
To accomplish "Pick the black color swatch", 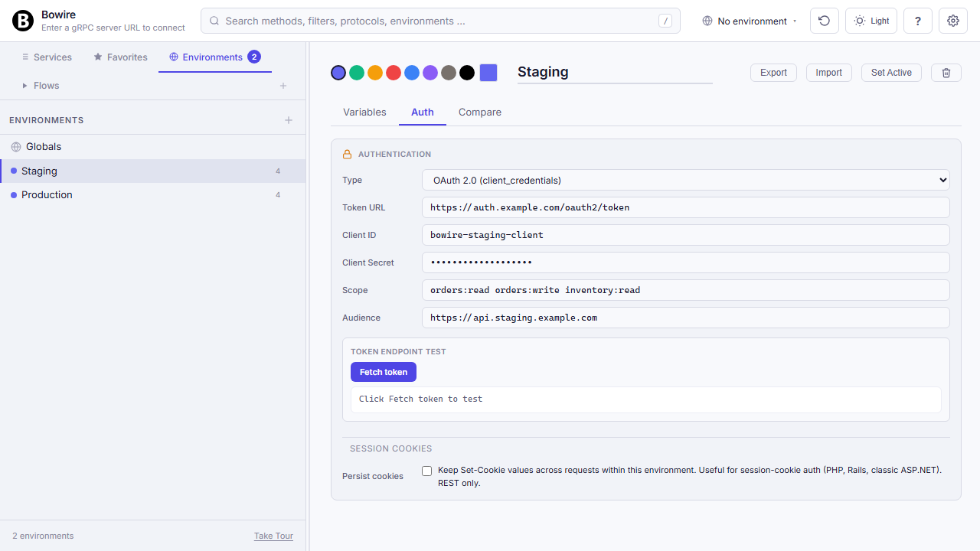I will [467, 73].
